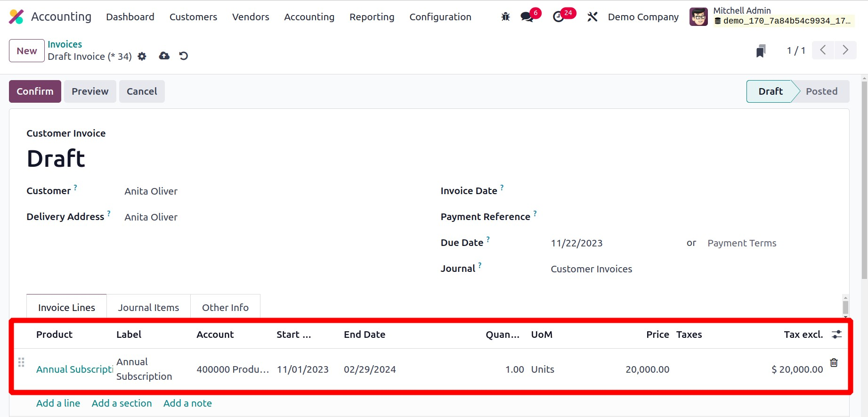868x417 pixels.
Task: Open the gear actions menu
Action: click(142, 57)
